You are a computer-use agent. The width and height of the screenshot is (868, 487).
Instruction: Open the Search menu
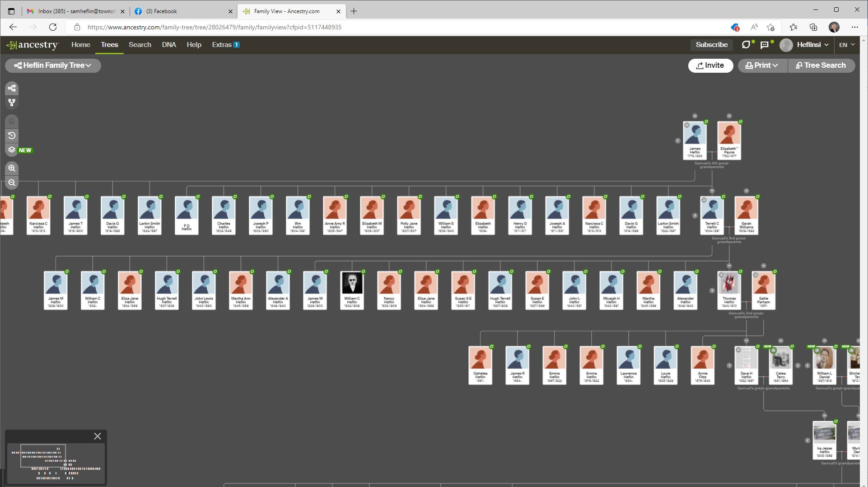click(140, 45)
